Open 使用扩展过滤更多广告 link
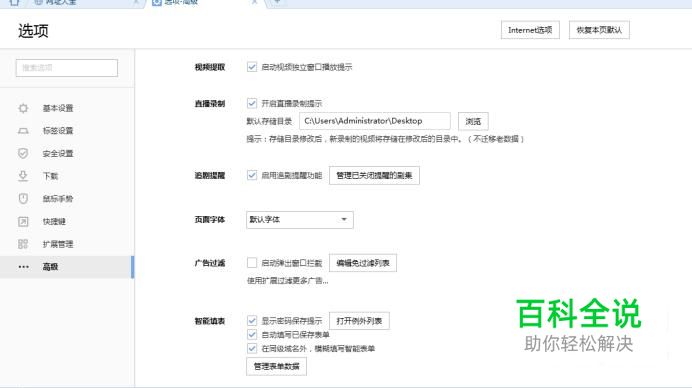Screen dimensions: 692x388 point(287,281)
